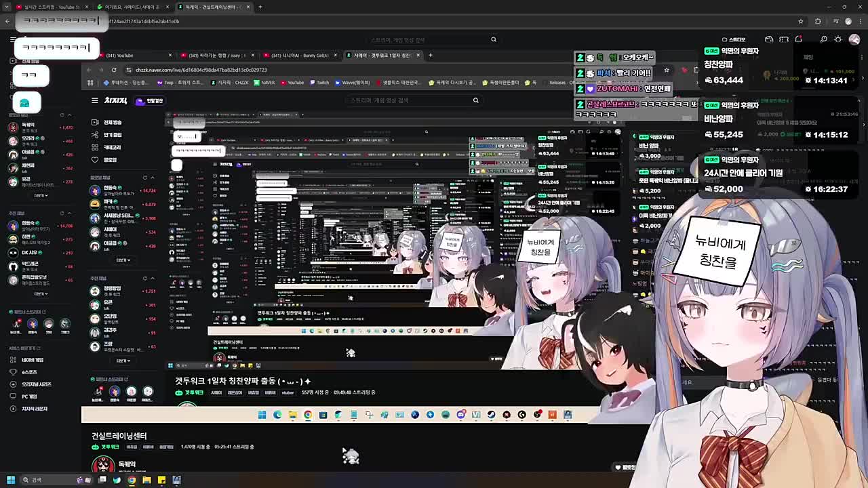Expand 더보기 below 조랑 in the streamed sidebar

point(123,360)
